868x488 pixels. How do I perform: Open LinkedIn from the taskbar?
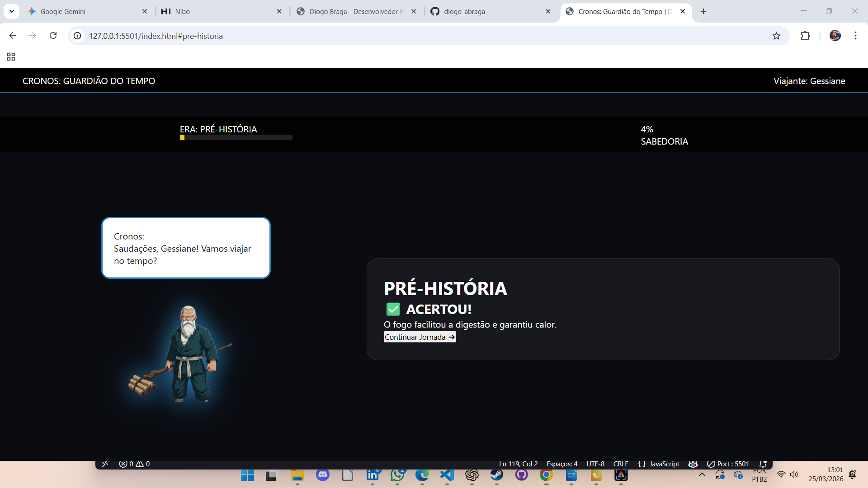pyautogui.click(x=373, y=475)
